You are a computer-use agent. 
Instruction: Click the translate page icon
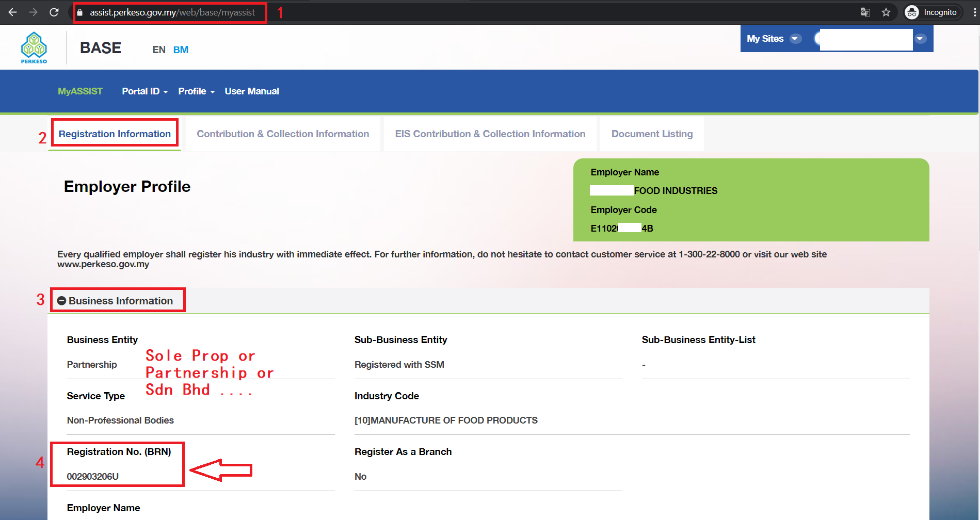click(865, 12)
